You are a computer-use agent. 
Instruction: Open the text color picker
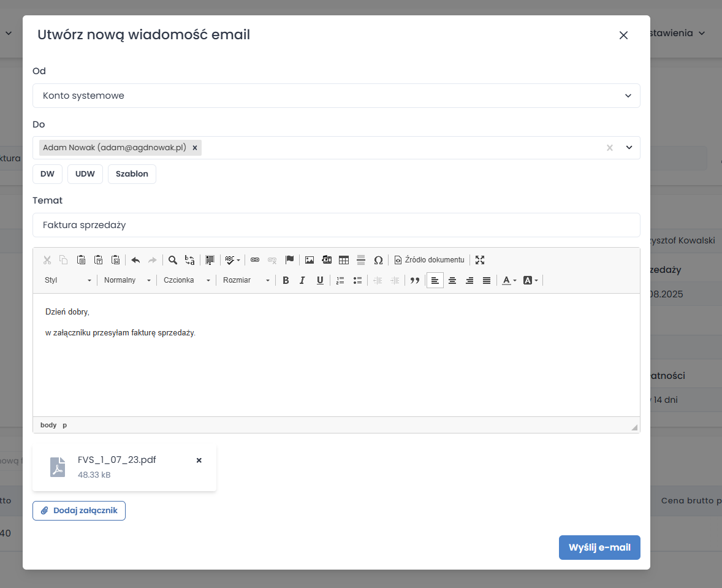(509, 280)
